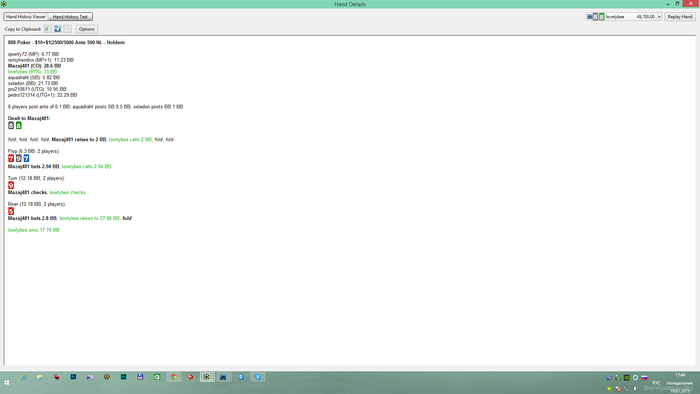The image size is (700, 394).
Task: Copy hand using the blue checkmark clipboard icon
Action: point(58,29)
